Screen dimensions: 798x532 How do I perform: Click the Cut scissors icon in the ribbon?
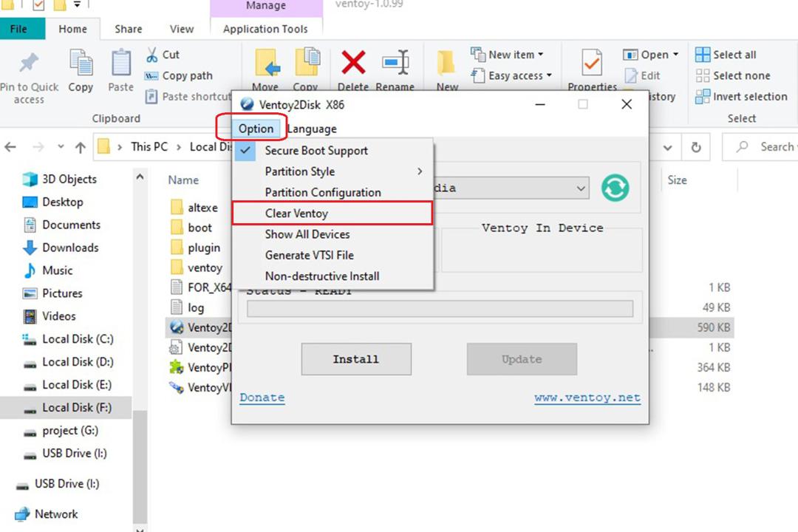(151, 55)
